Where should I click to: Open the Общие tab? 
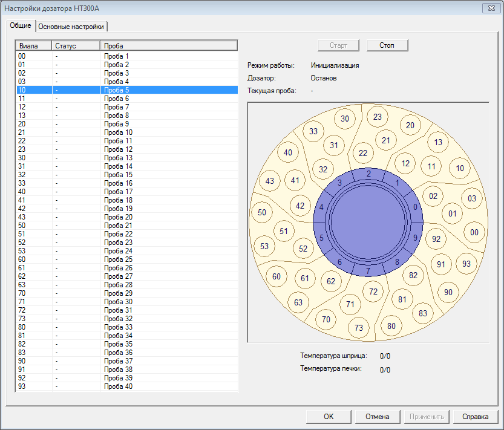pyautogui.click(x=21, y=26)
